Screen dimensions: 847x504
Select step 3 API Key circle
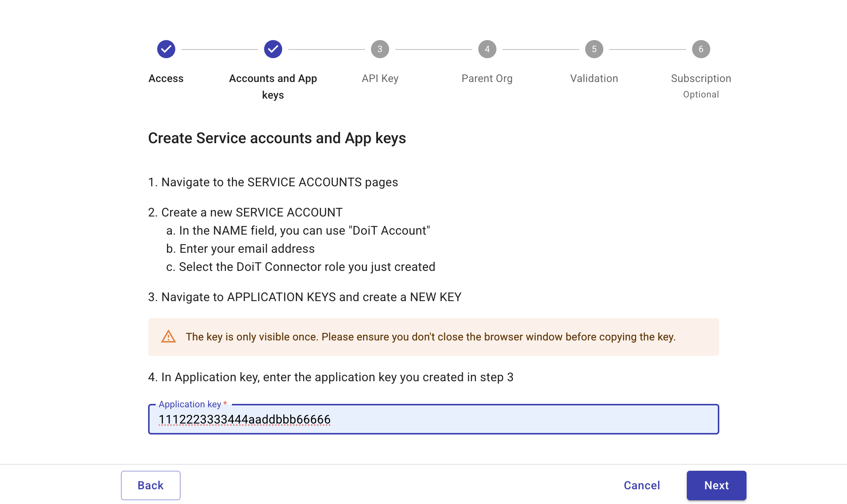[x=380, y=49]
